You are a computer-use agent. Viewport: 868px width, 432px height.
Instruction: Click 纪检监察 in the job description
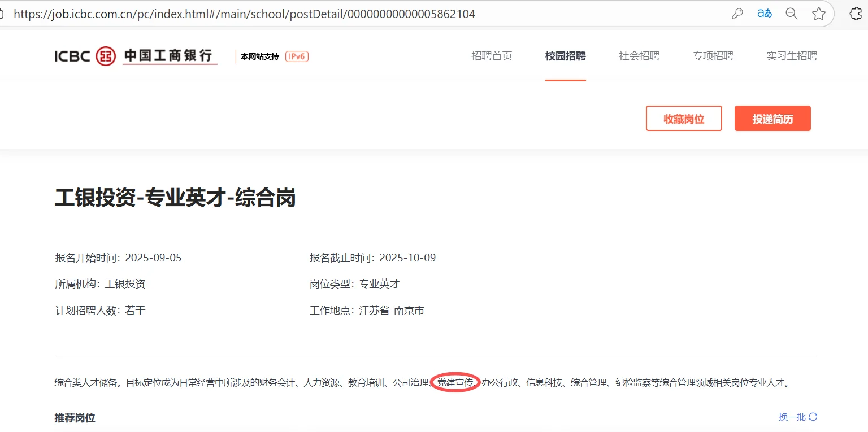pyautogui.click(x=633, y=383)
